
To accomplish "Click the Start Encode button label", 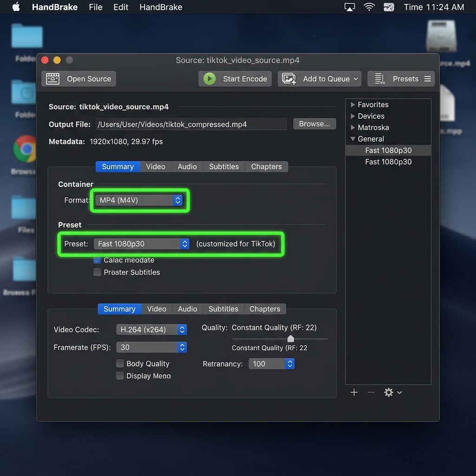I will tap(245, 79).
